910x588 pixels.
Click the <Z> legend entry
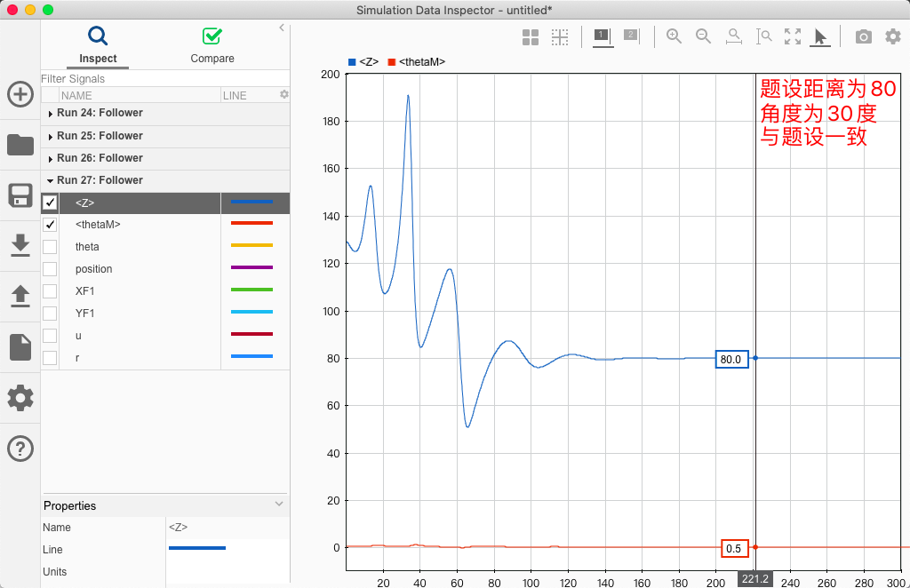coord(363,61)
